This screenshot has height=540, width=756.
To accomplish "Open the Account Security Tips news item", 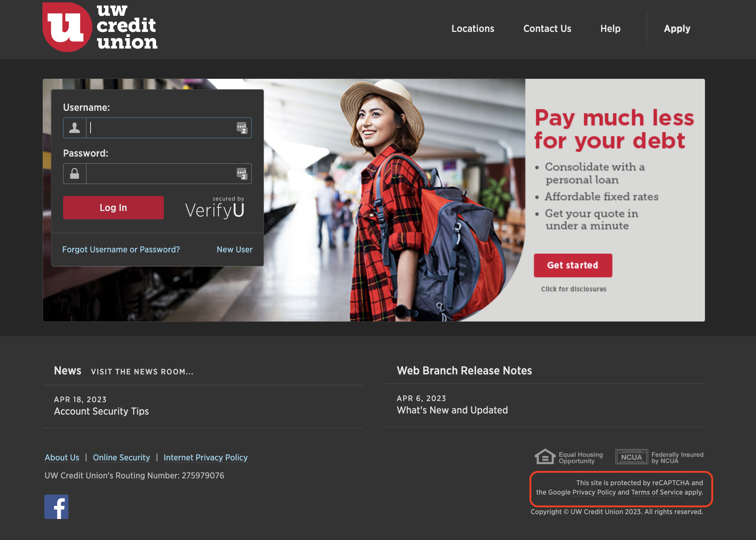I will click(101, 411).
